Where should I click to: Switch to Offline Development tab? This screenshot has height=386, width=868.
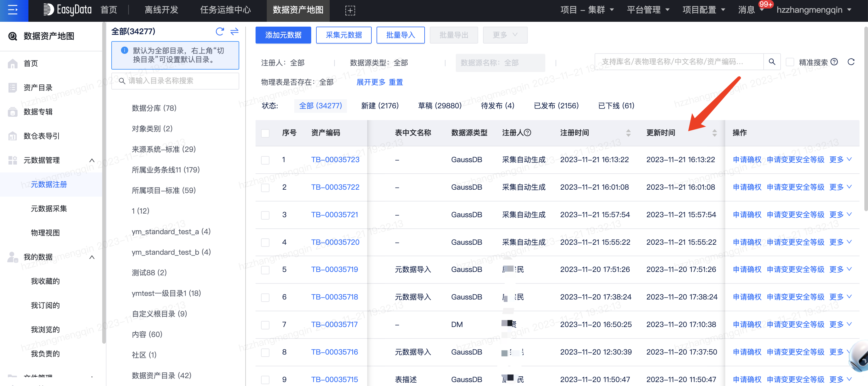pyautogui.click(x=161, y=10)
